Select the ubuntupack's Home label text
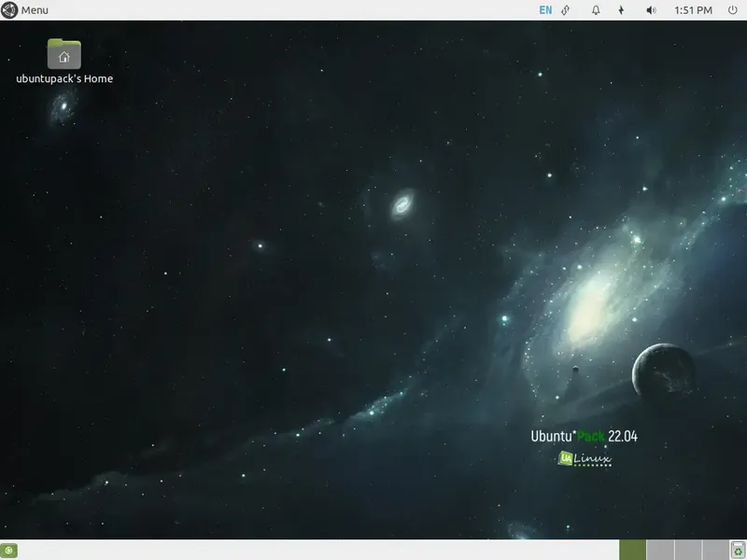 point(63,79)
